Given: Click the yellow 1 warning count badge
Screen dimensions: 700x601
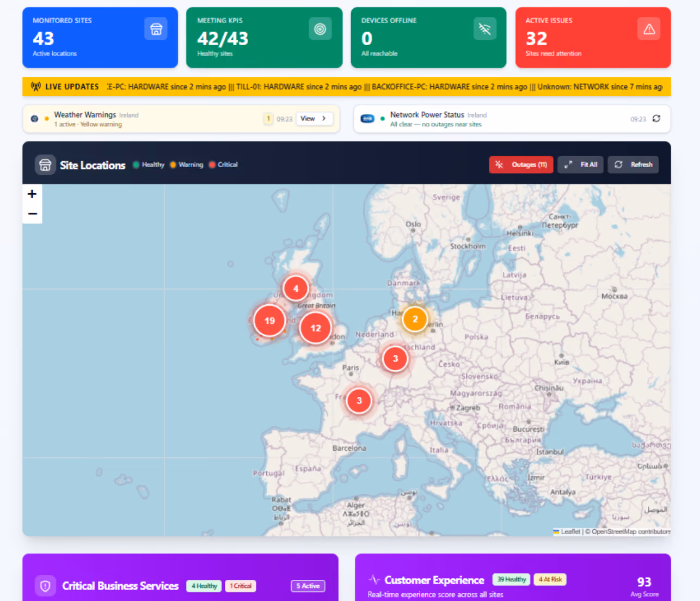Looking at the screenshot, I should pos(268,119).
